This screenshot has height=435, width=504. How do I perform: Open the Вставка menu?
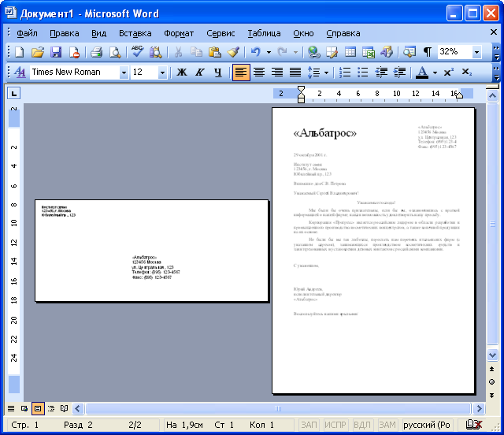(135, 33)
